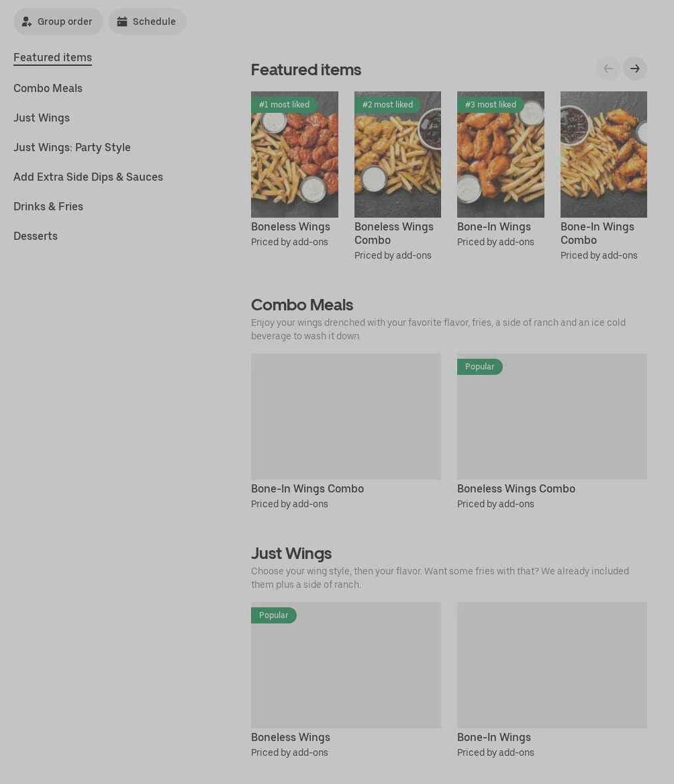Click the next arrow in Featured items
This screenshot has width=674, height=784.
pyautogui.click(x=634, y=69)
